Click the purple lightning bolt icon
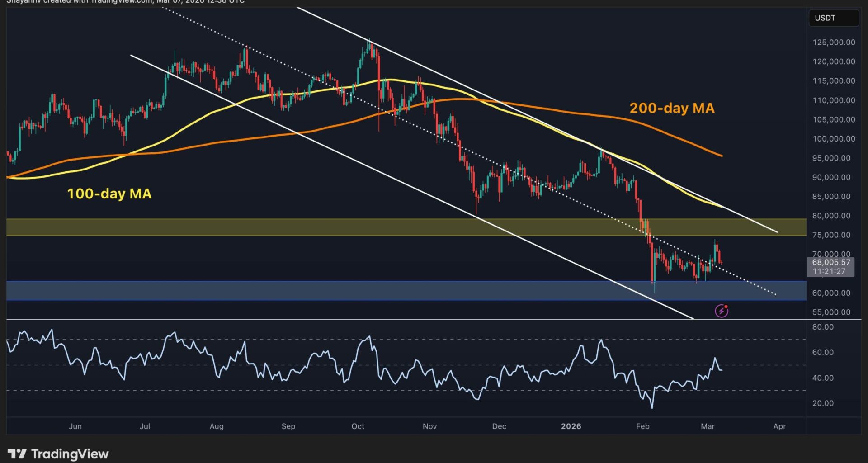This screenshot has width=868, height=463. 721,311
